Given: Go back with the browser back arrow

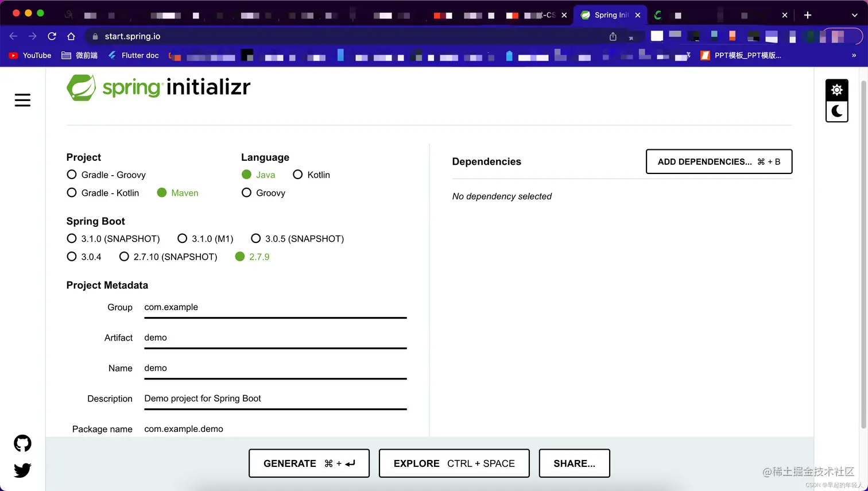Looking at the screenshot, I should (x=14, y=36).
